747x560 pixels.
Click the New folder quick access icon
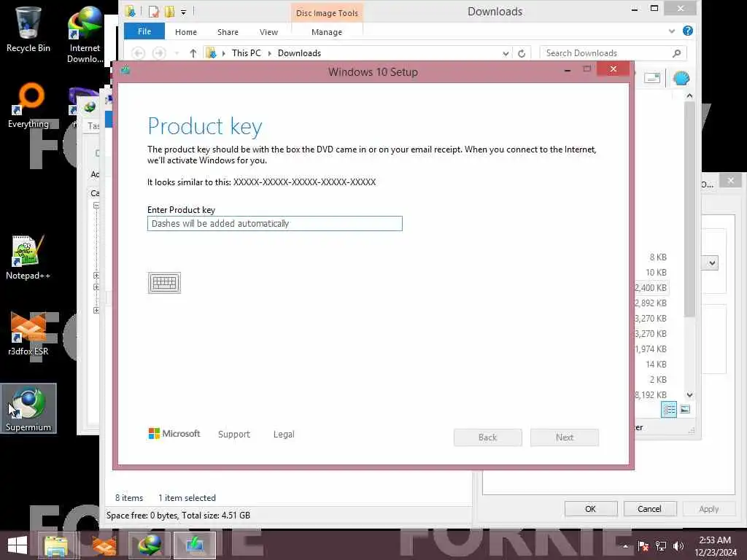169,12
